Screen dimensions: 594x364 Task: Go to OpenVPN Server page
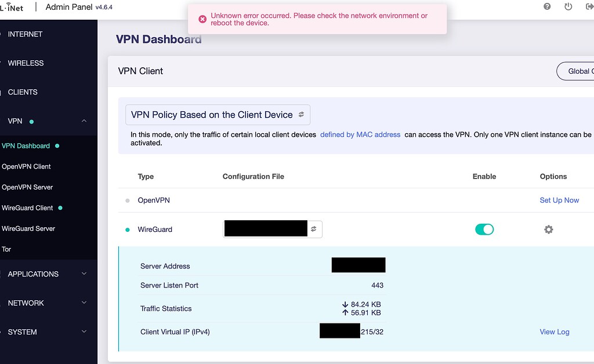click(27, 187)
